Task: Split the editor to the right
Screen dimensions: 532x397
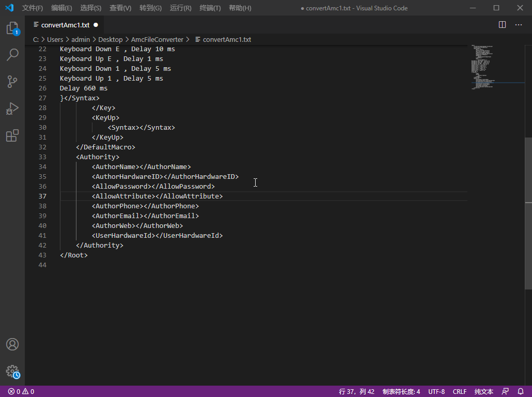Action: pos(502,25)
